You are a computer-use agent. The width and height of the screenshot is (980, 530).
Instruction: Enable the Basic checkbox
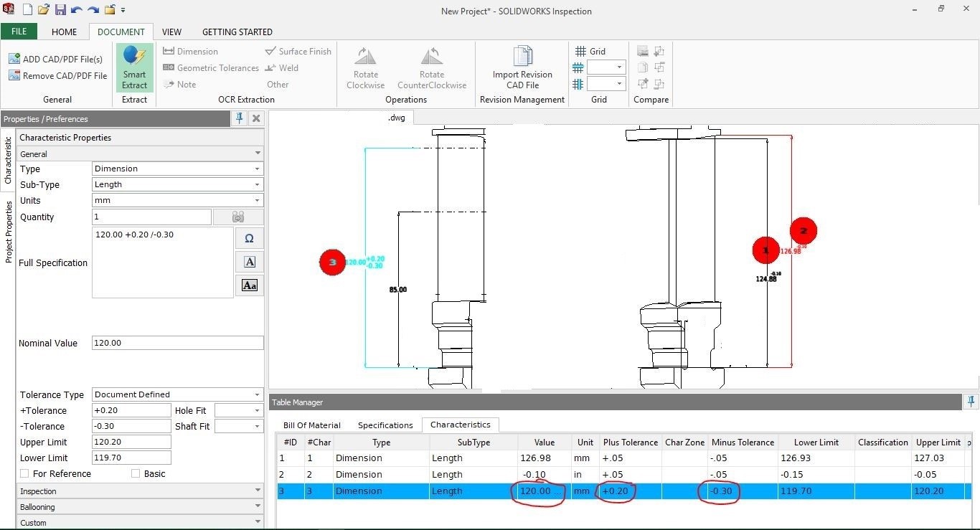click(136, 473)
